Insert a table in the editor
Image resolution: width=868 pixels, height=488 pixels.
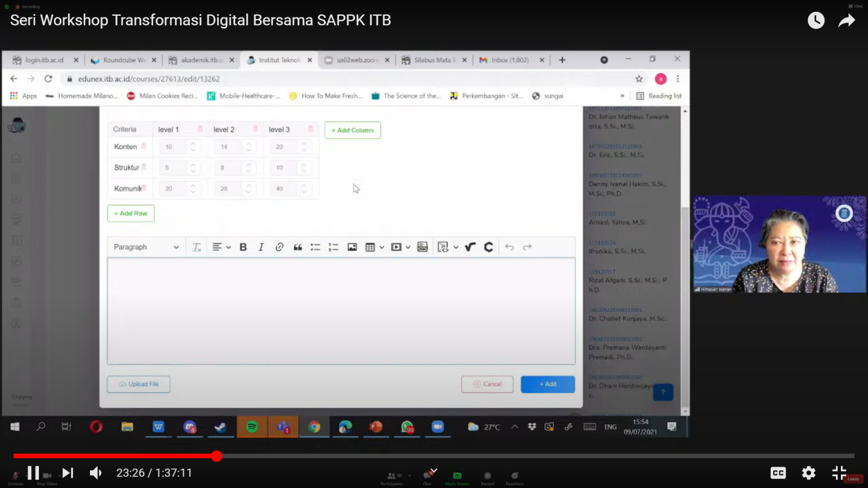pos(370,247)
